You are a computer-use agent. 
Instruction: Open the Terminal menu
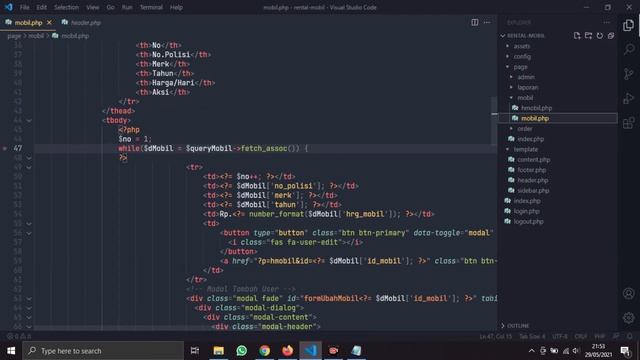[151, 7]
